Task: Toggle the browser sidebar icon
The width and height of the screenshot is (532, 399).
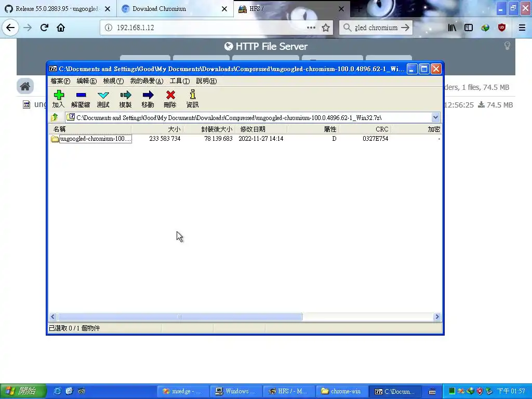Action: coord(469,28)
